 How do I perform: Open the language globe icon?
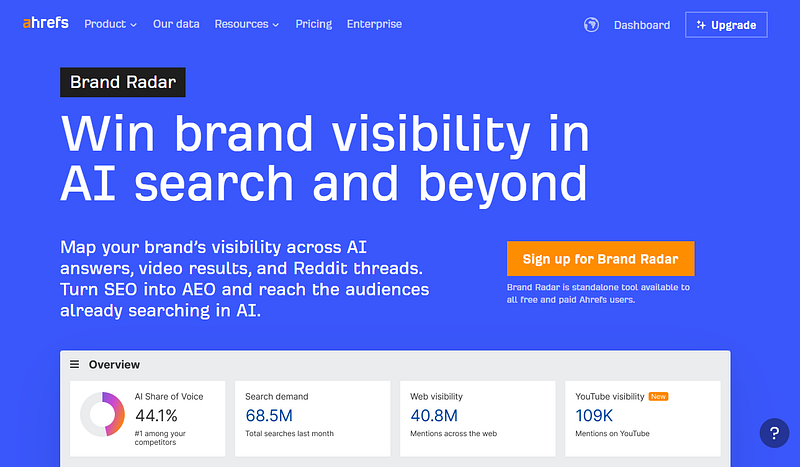coord(591,24)
